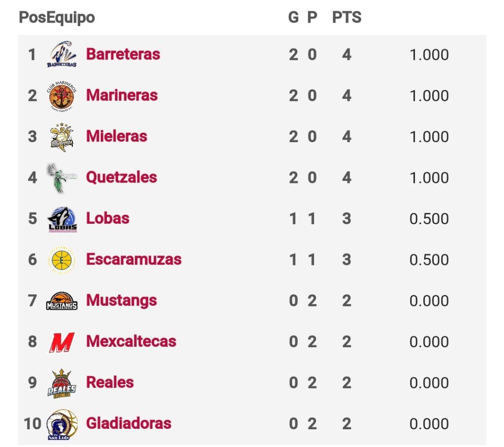504x447 pixels.
Task: Click the Barreteras team logo
Action: (62, 55)
